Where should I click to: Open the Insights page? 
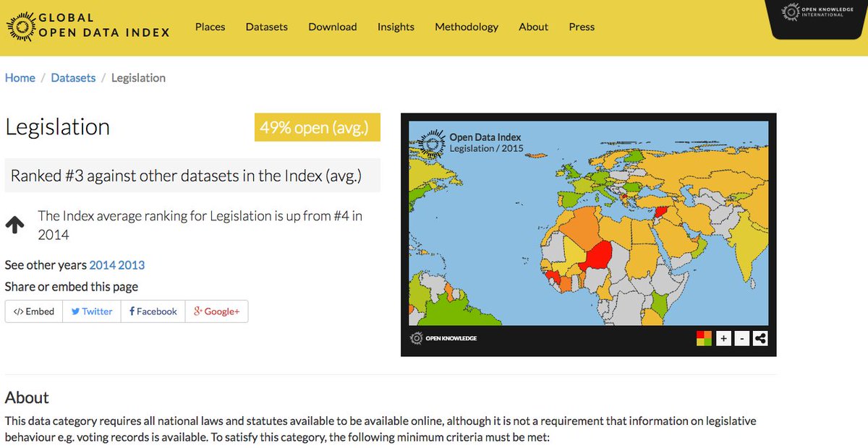(396, 27)
